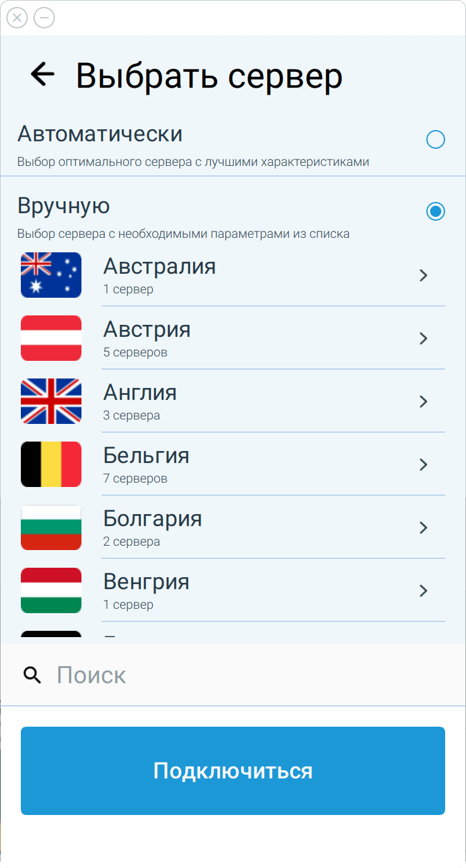Select the Болгария country row
Viewport: 466px width, 868px height.
[189, 527]
